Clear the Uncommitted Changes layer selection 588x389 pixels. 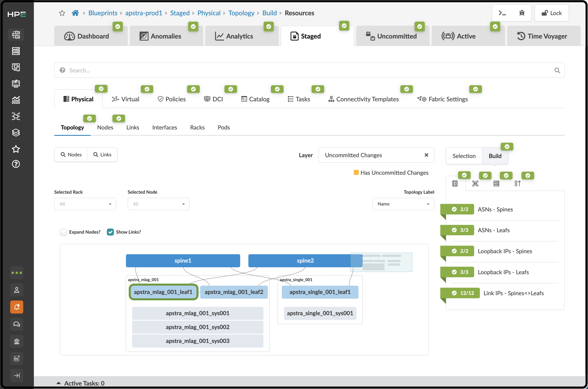click(x=426, y=155)
